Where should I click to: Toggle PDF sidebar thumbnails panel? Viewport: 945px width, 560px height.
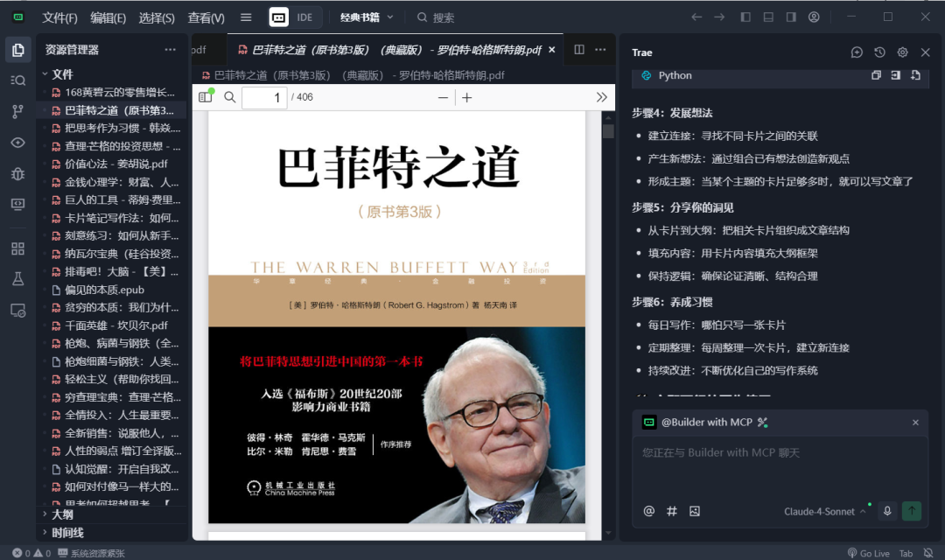[206, 96]
